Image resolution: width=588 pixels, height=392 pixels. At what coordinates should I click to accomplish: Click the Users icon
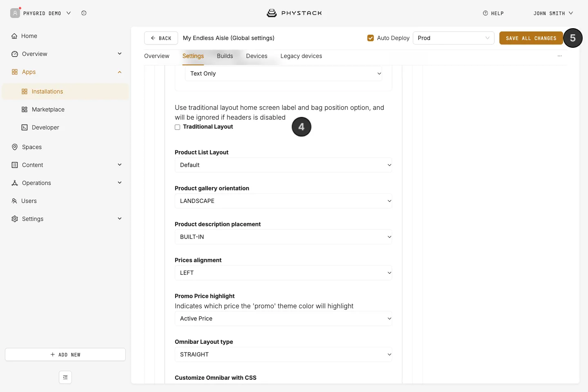(14, 201)
